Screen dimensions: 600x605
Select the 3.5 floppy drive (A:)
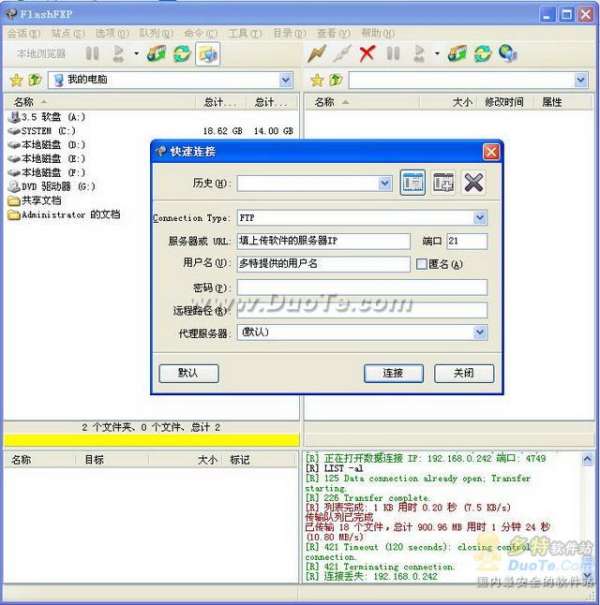47,117
